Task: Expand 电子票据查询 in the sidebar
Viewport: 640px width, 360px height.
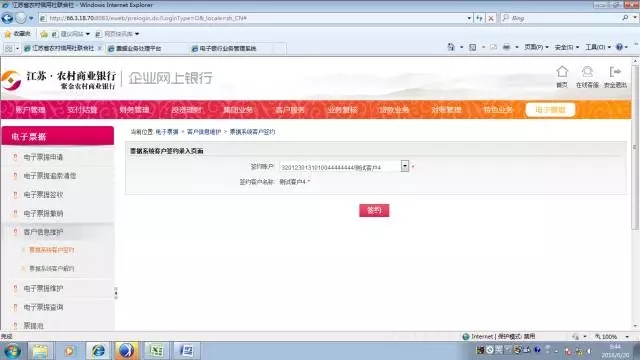Action: pos(43,307)
